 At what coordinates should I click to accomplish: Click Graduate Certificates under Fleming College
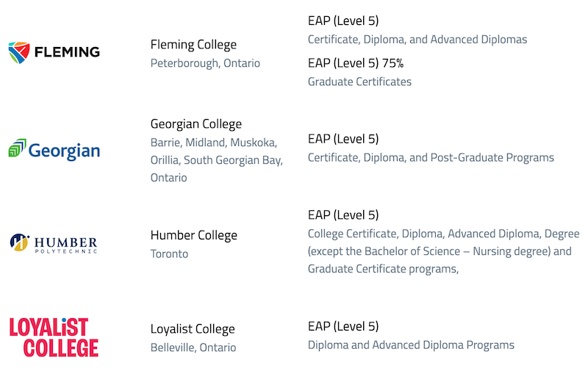[x=359, y=82]
